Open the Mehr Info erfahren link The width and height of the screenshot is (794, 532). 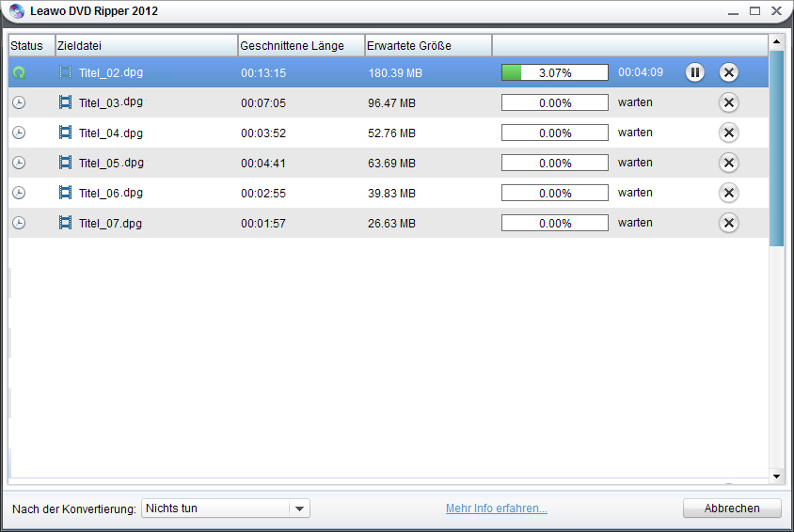click(497, 509)
